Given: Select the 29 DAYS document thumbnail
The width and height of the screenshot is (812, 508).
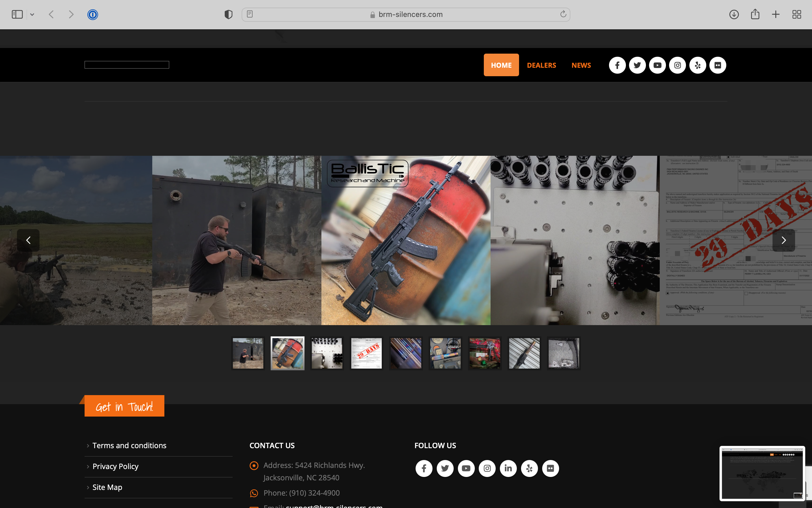Looking at the screenshot, I should tap(367, 353).
